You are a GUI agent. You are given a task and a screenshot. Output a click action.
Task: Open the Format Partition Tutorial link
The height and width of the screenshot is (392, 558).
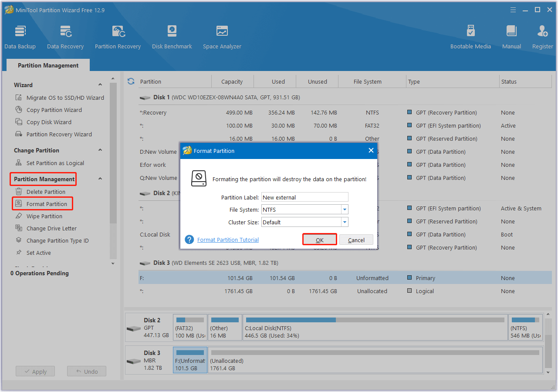228,240
